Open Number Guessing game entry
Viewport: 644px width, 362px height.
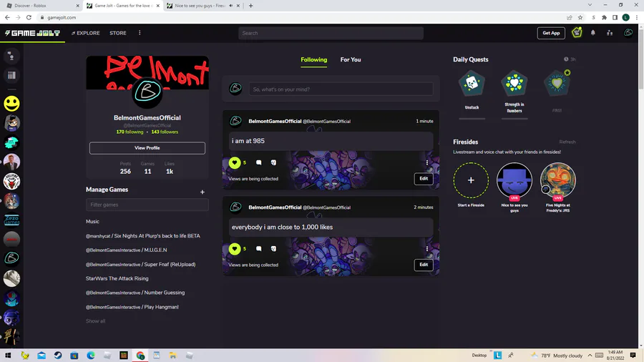click(x=135, y=293)
